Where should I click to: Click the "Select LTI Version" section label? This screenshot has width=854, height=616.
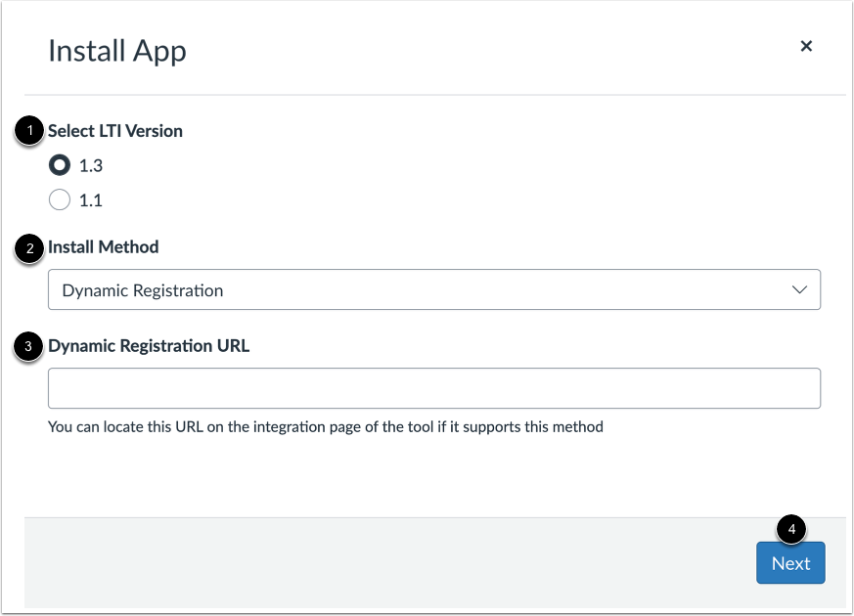[113, 130]
